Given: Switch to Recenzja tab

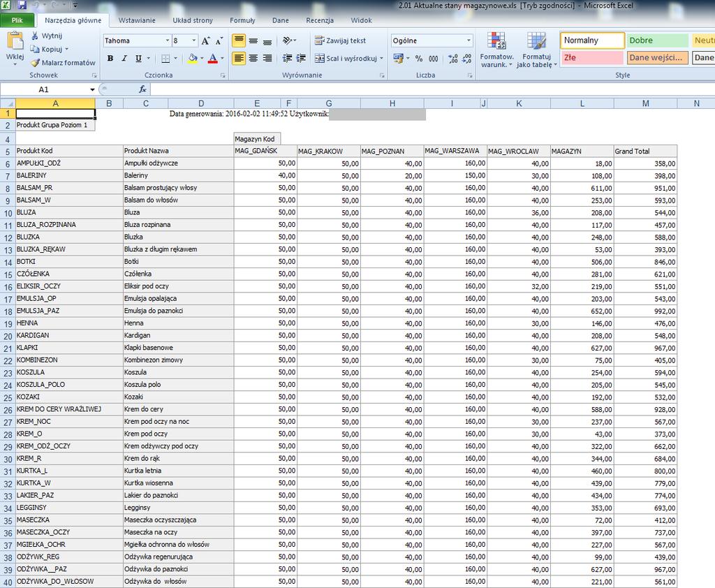Looking at the screenshot, I should [320, 20].
